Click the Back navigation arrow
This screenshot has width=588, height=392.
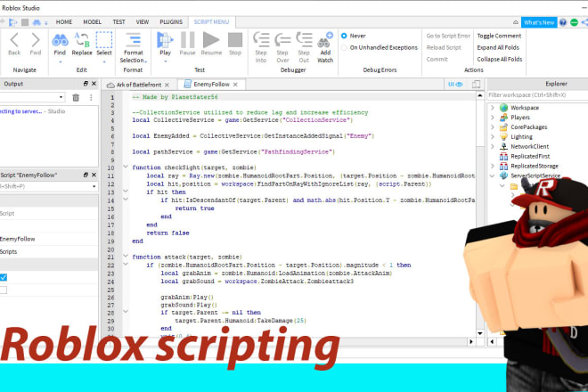14,40
